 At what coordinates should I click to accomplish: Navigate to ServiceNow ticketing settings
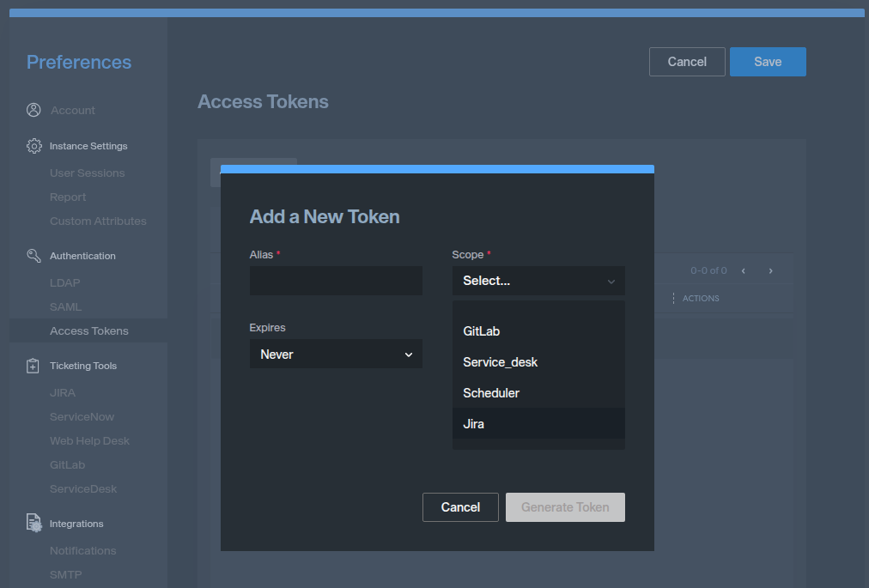(x=82, y=416)
